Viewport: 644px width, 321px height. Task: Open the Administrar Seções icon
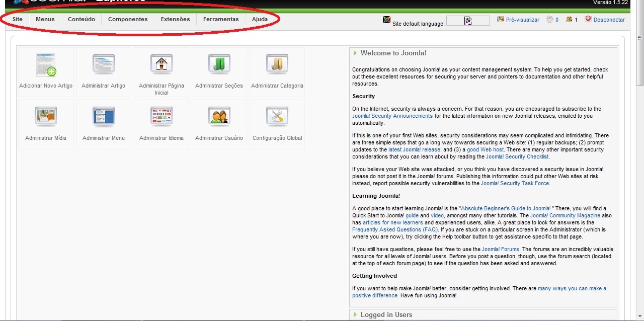point(219,65)
